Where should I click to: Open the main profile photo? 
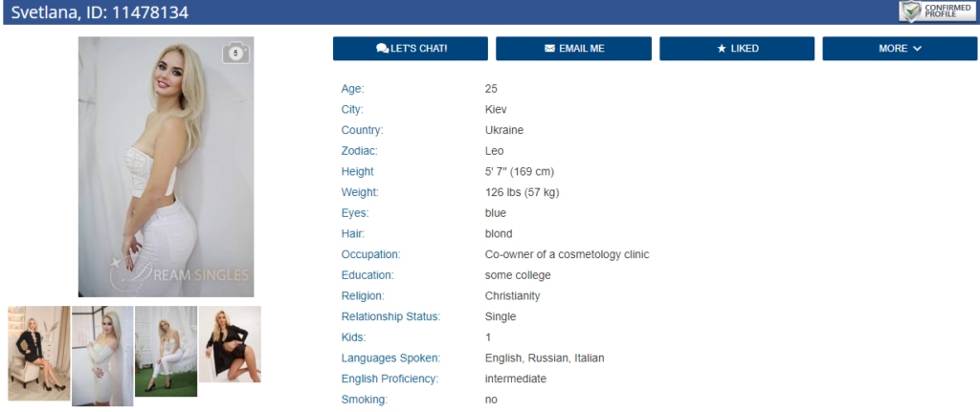coord(167,166)
